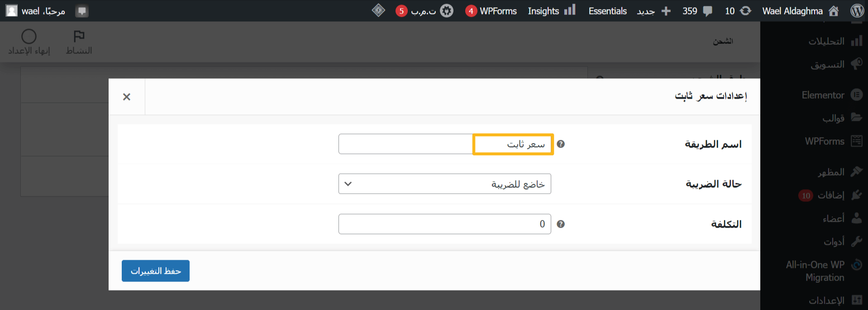The width and height of the screenshot is (868, 310).
Task: Open الإعدادات settings in sidebar
Action: pos(826,300)
